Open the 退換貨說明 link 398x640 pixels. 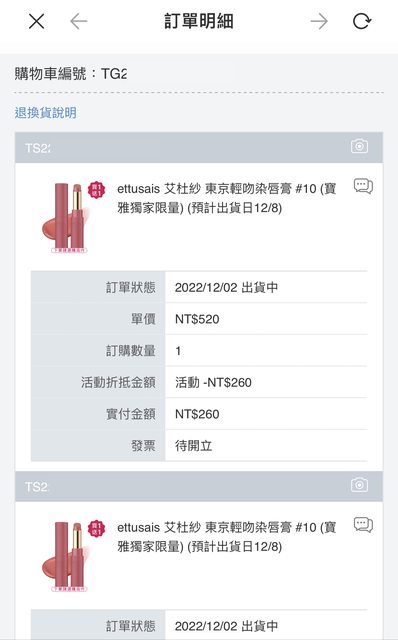[x=45, y=113]
